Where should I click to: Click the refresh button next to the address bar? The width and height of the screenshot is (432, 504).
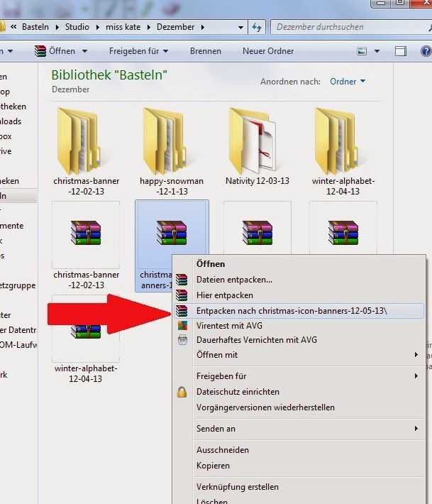[257, 27]
